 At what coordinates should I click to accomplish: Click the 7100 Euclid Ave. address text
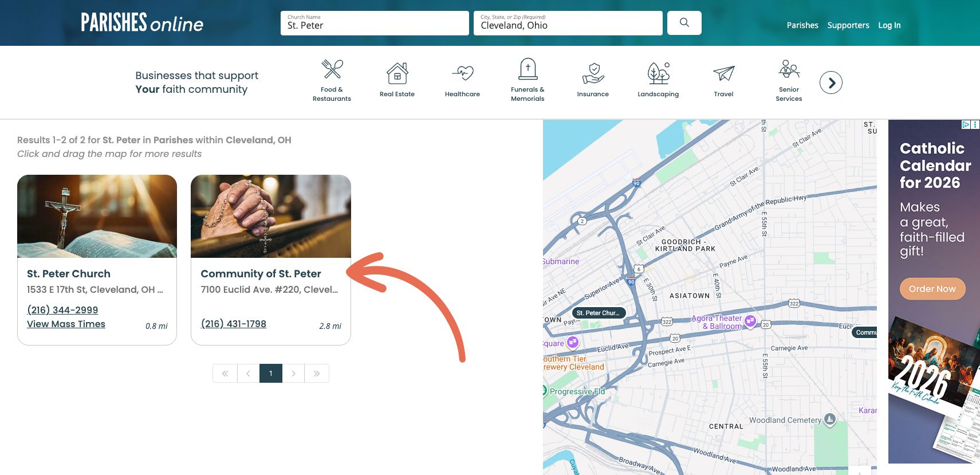pos(269,289)
